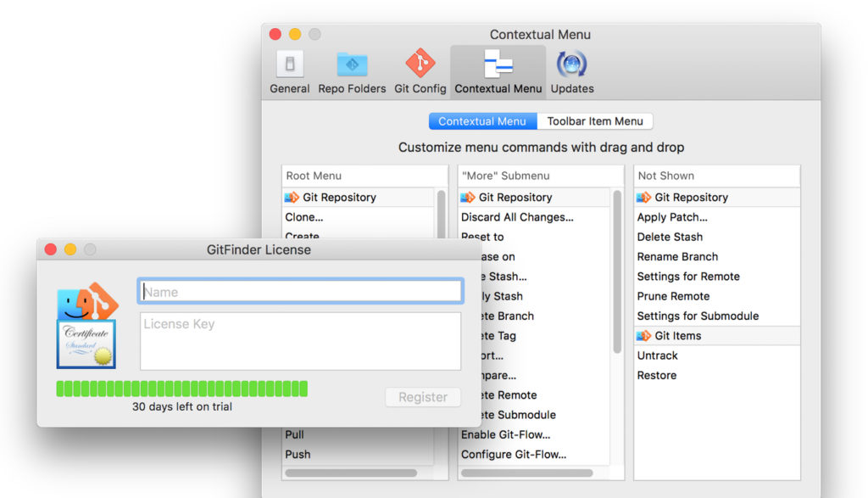Viewport: 868px width, 498px height.
Task: Select Apply Patch in Not Shown column
Action: [x=670, y=217]
